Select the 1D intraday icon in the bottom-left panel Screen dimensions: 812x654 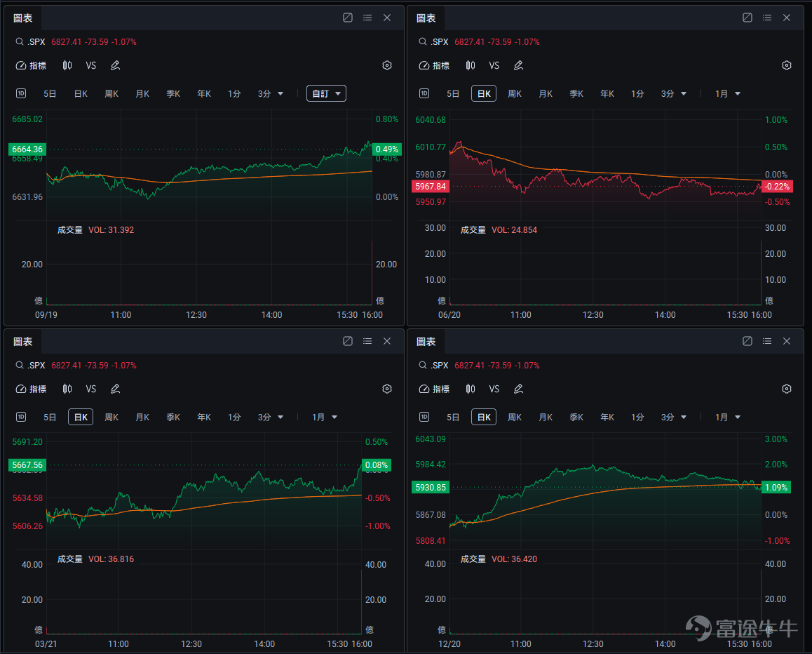pyautogui.click(x=21, y=417)
